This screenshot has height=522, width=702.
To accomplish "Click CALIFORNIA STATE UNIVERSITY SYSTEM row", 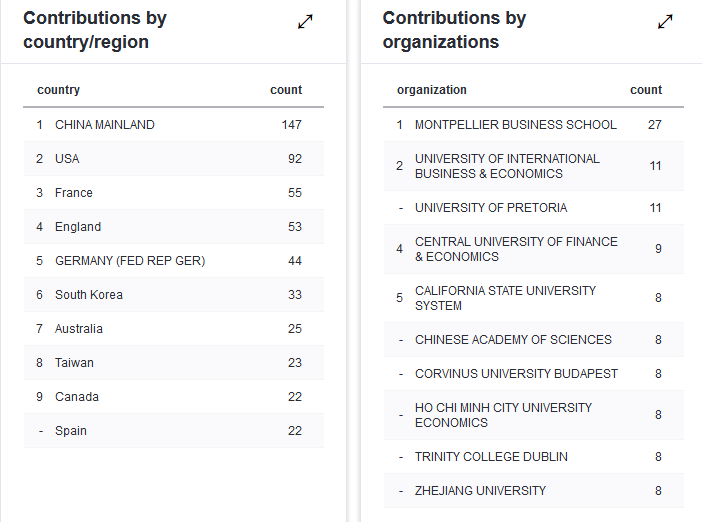I will pos(505,298).
